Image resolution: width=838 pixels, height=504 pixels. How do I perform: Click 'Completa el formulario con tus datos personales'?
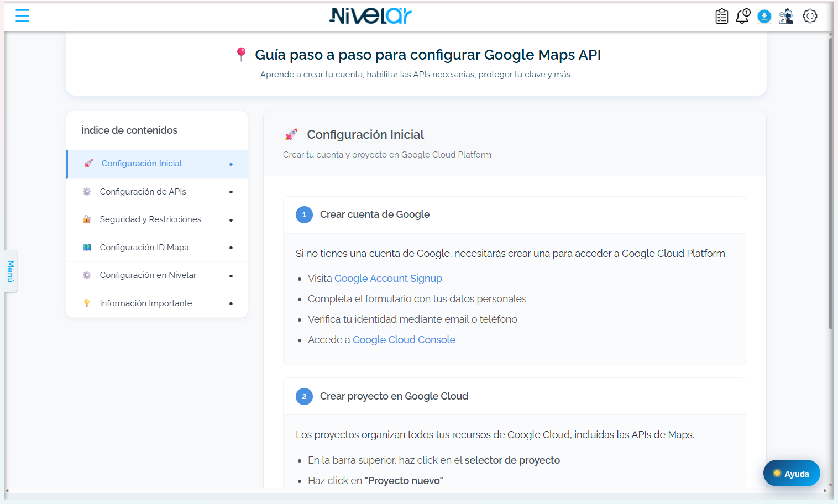tap(417, 299)
